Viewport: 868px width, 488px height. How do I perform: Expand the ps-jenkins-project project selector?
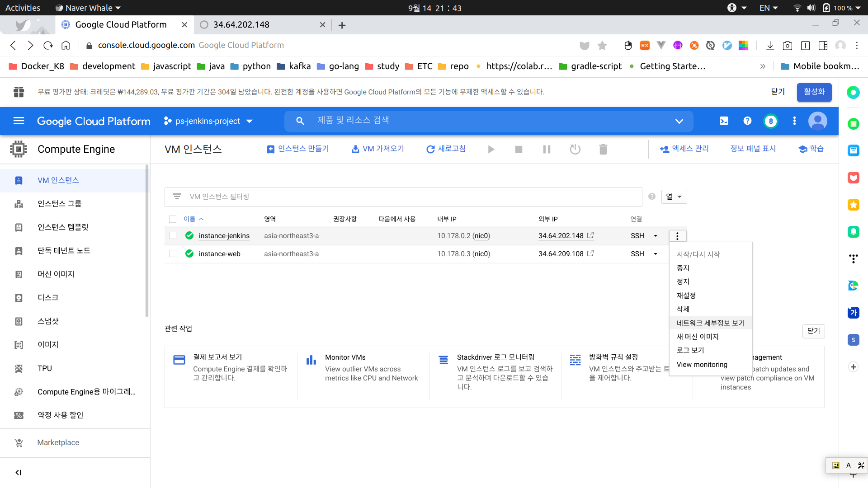(x=208, y=121)
